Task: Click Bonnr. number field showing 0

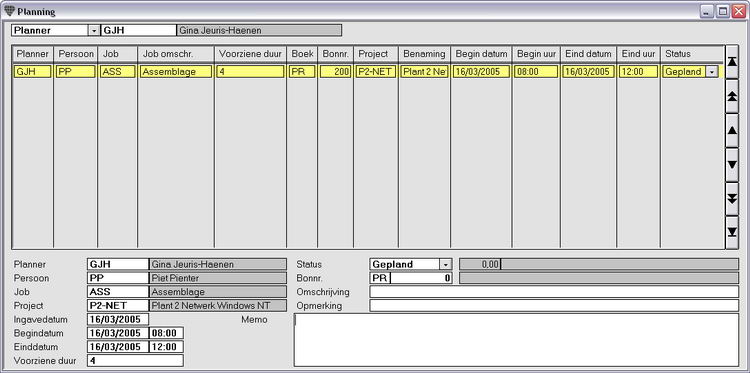Action: pos(421,278)
